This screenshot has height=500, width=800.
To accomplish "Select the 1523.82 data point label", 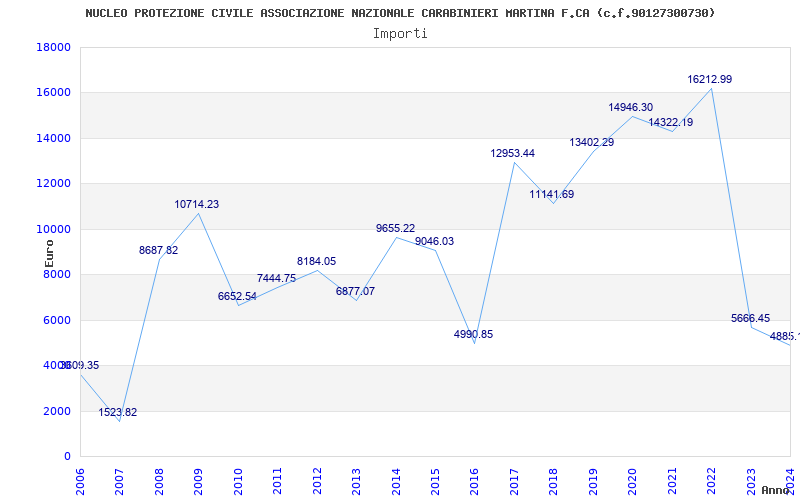I will 118,413.
